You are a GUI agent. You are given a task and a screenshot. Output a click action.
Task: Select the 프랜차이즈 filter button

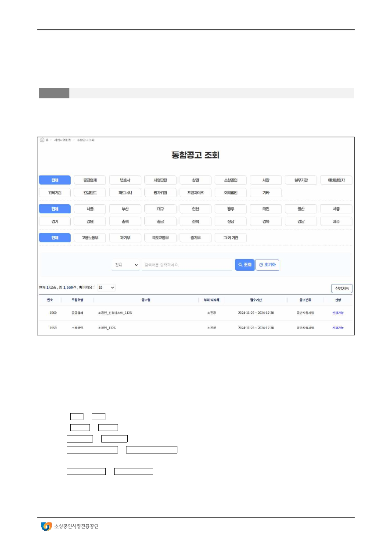click(x=195, y=192)
